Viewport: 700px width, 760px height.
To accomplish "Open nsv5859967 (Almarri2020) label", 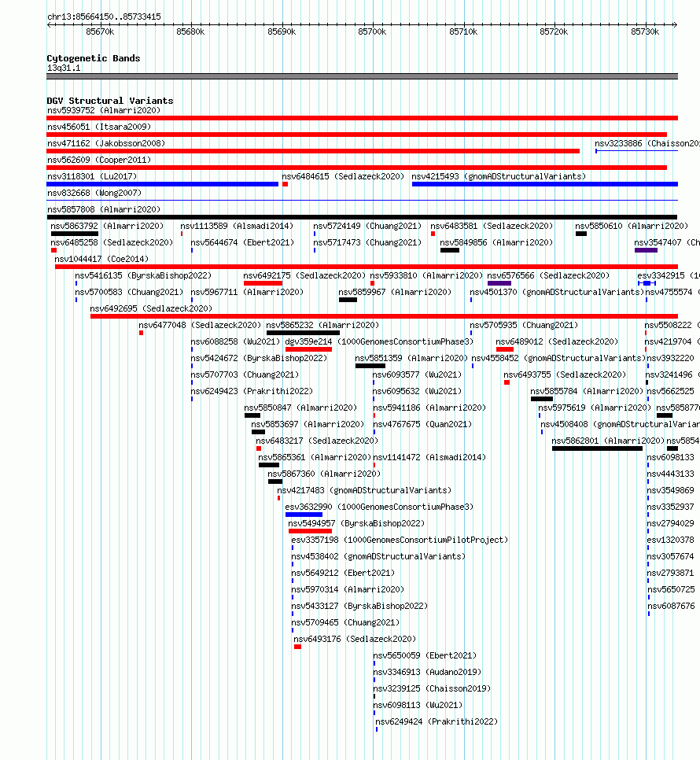I will tap(395, 292).
